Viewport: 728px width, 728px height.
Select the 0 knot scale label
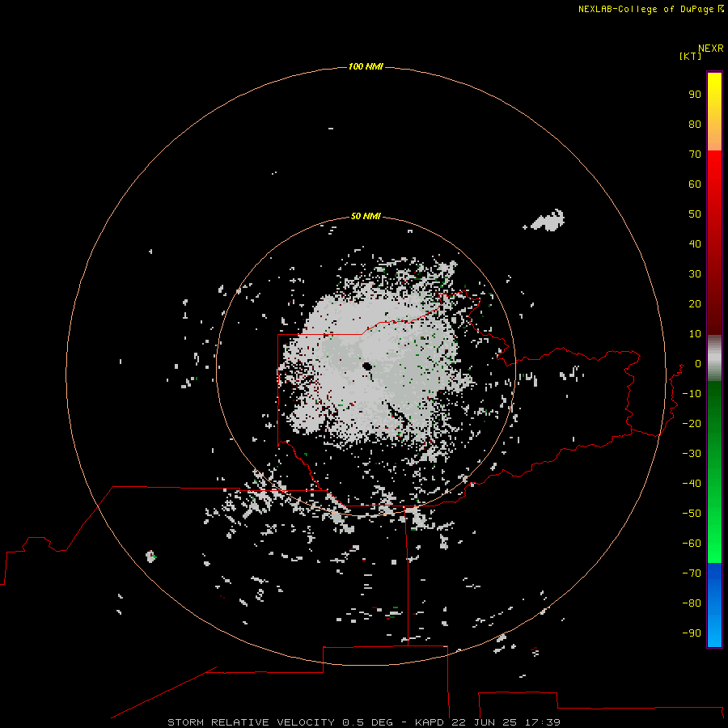[698, 363]
